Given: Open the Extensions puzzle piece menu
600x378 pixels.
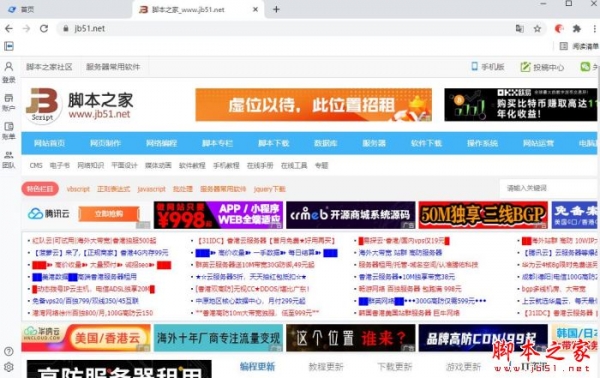Looking at the screenshot, I should tap(577, 28).
